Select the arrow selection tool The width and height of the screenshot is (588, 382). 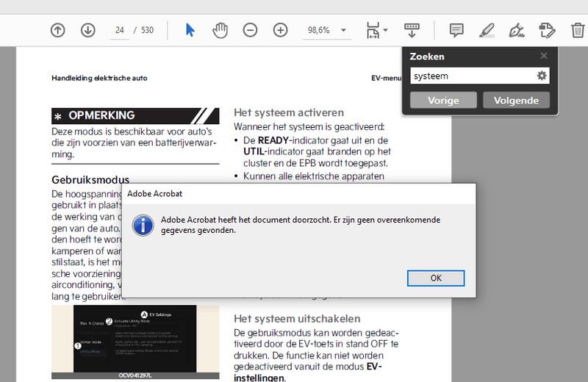pyautogui.click(x=190, y=30)
